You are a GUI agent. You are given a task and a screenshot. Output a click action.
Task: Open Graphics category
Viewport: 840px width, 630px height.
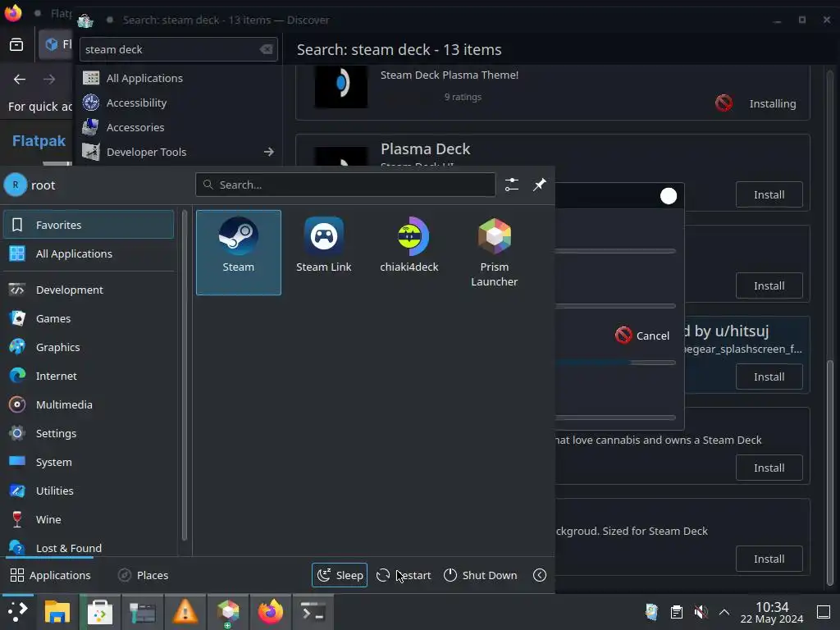click(89, 347)
